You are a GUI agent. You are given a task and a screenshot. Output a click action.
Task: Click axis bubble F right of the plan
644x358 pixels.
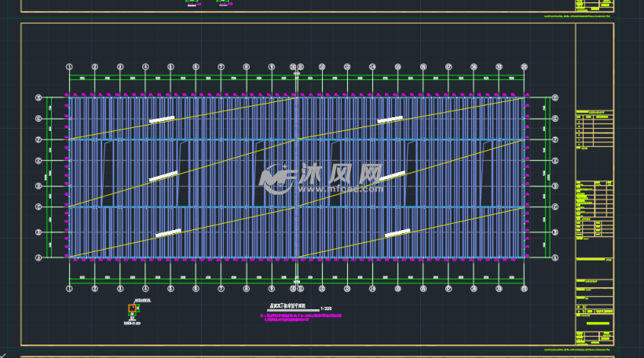tap(555, 140)
